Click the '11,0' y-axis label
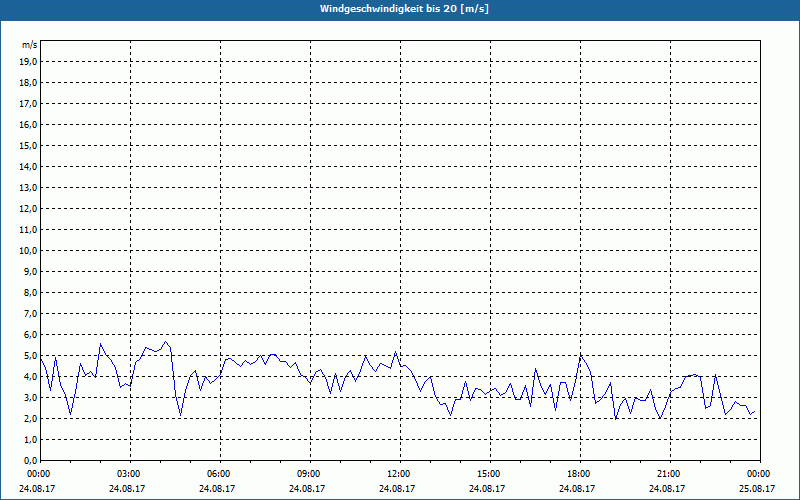Viewport: 800px width, 500px height. [x=28, y=230]
